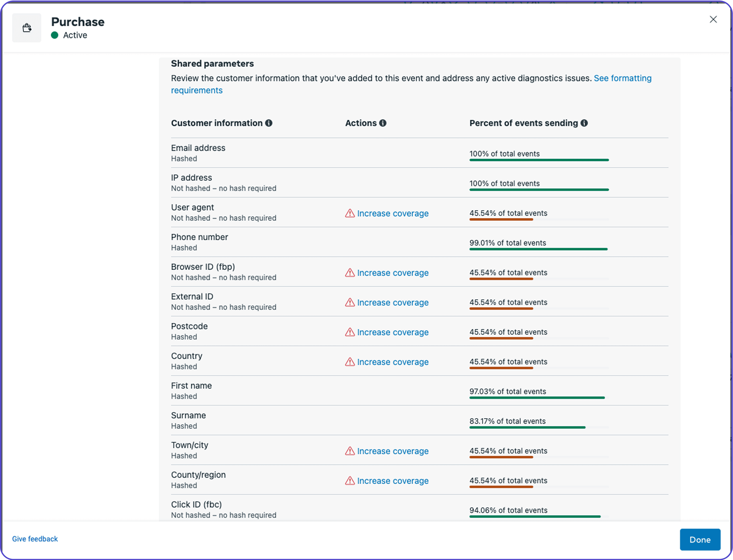Screen dimensions: 733x560
Task: Click Surname 83.17% progress bar
Action: (527, 427)
